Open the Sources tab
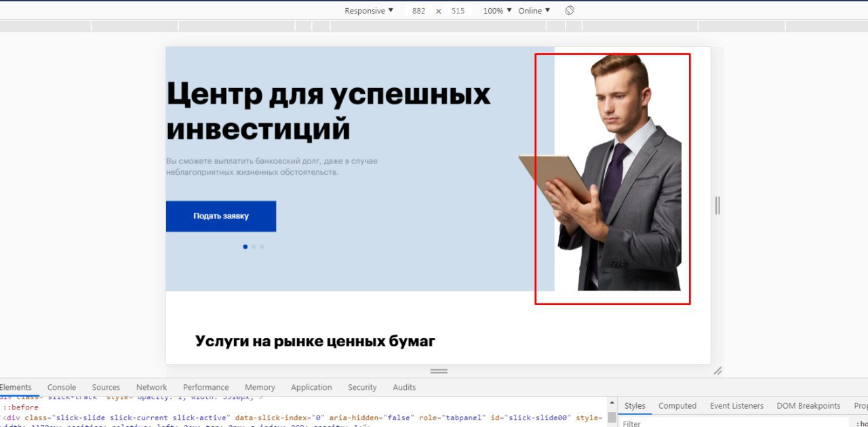The width and height of the screenshot is (868, 427). pyautogui.click(x=106, y=387)
